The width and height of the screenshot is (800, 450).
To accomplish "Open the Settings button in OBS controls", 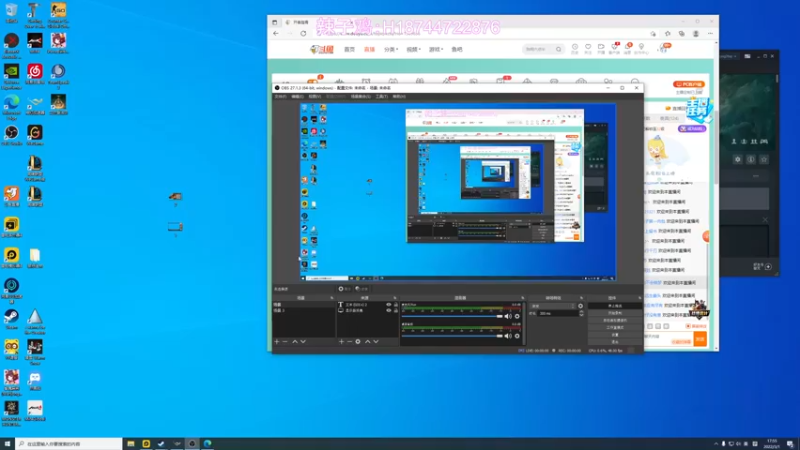I will (615, 335).
